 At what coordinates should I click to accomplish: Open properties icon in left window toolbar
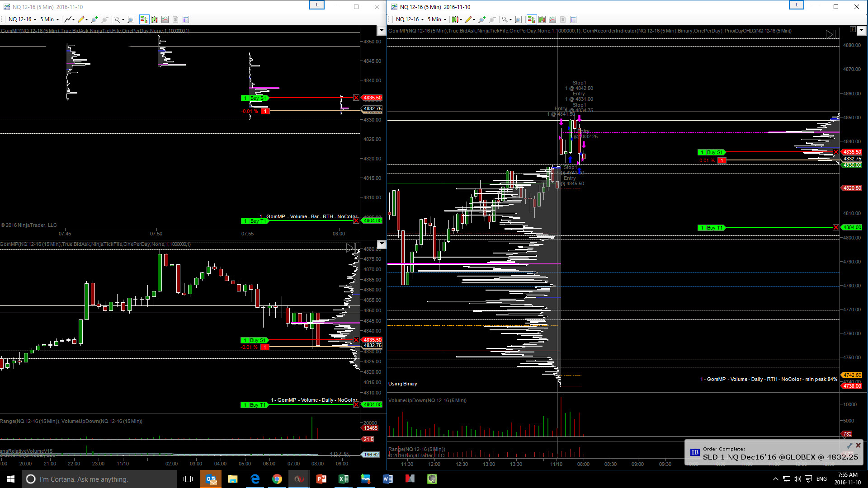point(186,19)
